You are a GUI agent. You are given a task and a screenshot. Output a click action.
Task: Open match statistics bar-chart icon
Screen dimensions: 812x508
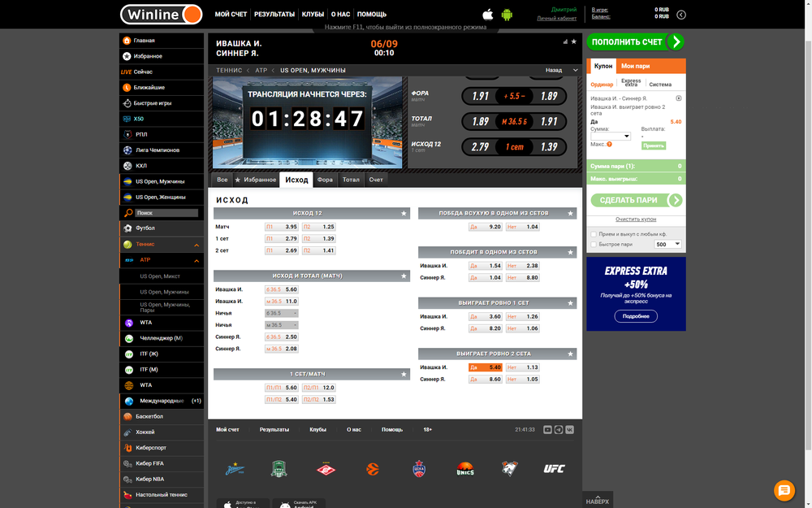point(565,42)
